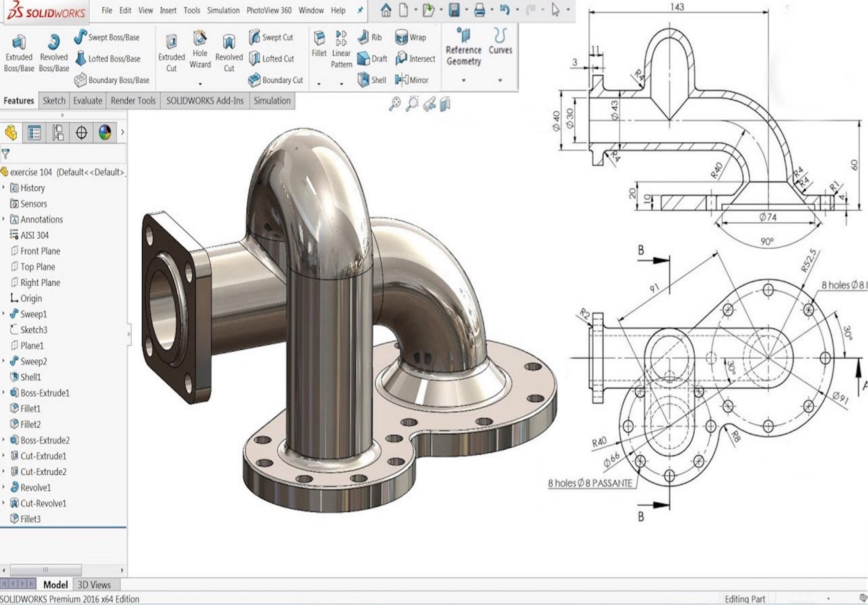Click the Zoom to Area magnifier icon
Screen dimensions: 868x605
tap(412, 104)
